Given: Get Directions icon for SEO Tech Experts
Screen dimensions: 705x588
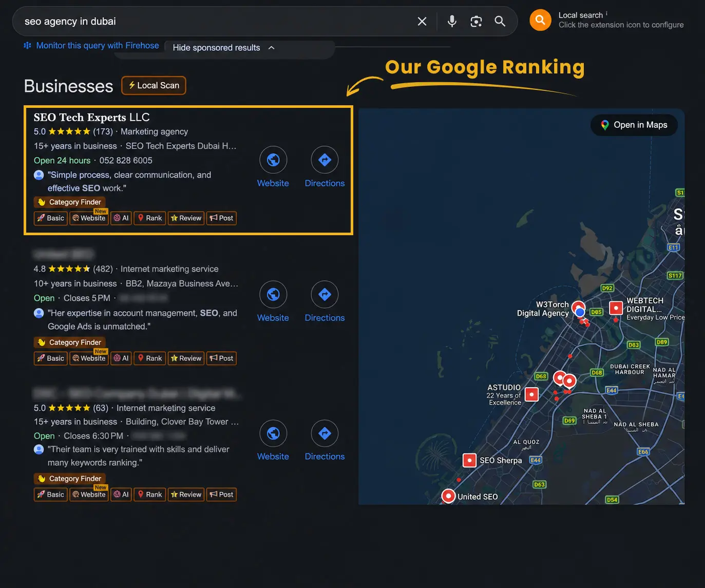Looking at the screenshot, I should coord(325,160).
